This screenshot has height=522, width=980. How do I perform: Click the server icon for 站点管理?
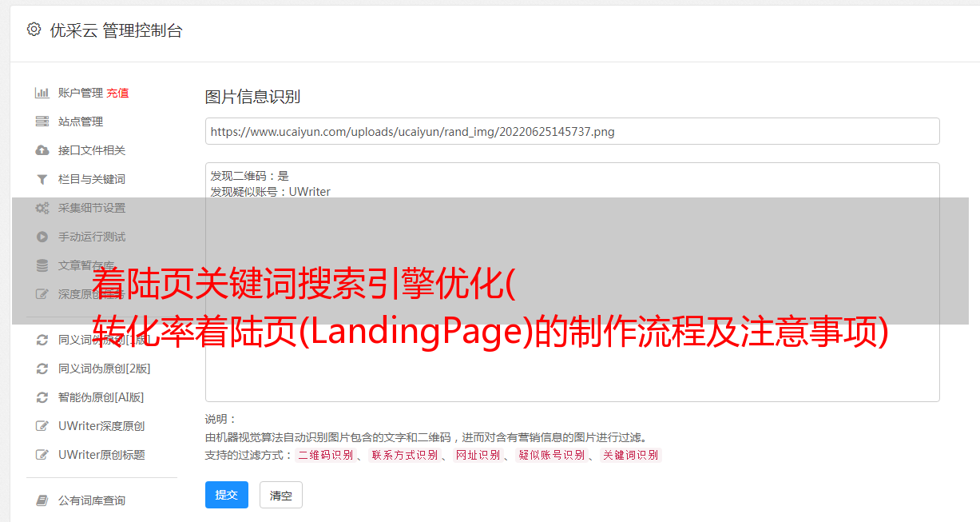tap(42, 122)
